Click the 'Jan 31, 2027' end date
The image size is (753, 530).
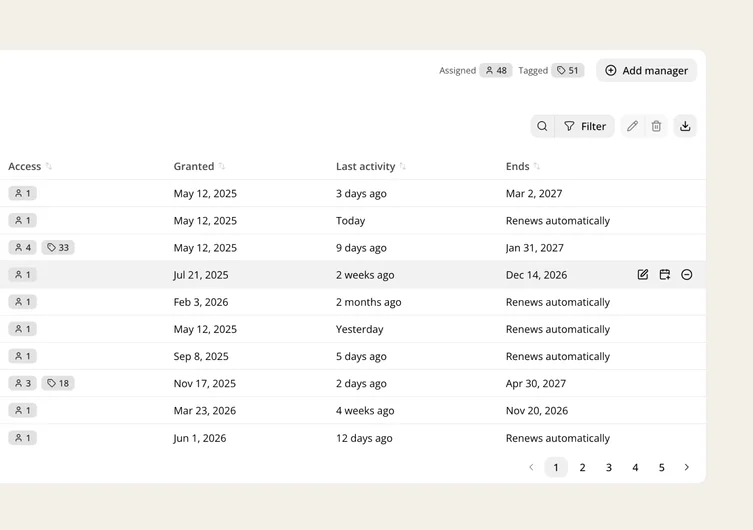534,248
